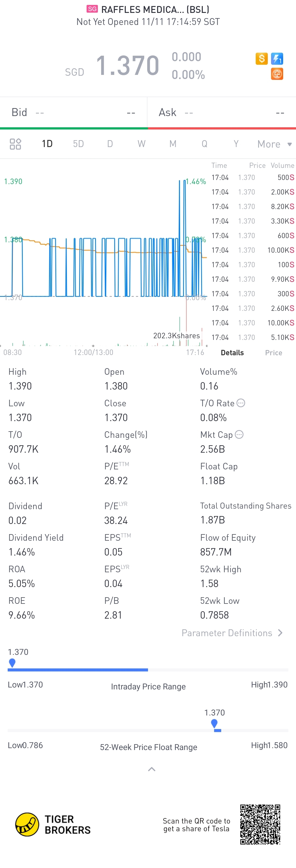This screenshot has height=868, width=296.
Task: Tap the RAFFLES MEDICA... (BSL) title
Action: (155, 9)
